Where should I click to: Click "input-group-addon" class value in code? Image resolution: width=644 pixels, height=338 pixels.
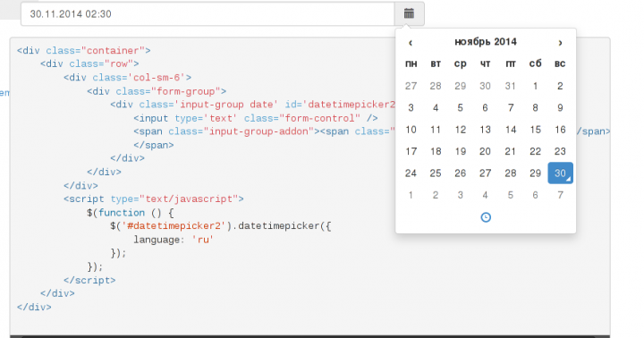tap(258, 131)
